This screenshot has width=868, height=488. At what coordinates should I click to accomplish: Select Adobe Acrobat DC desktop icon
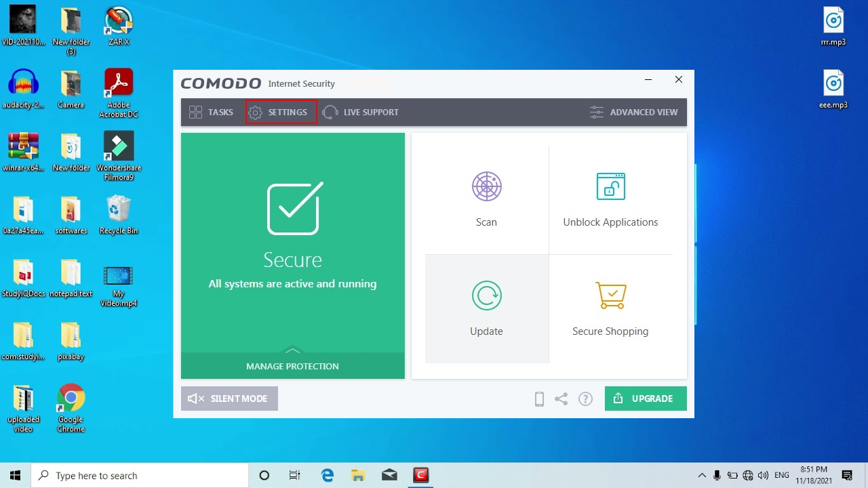pos(119,93)
